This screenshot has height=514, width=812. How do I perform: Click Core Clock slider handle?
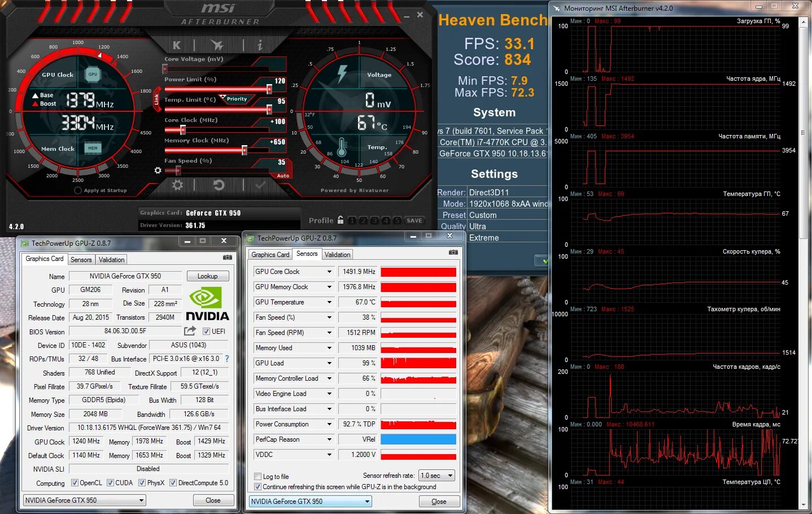tap(182, 130)
